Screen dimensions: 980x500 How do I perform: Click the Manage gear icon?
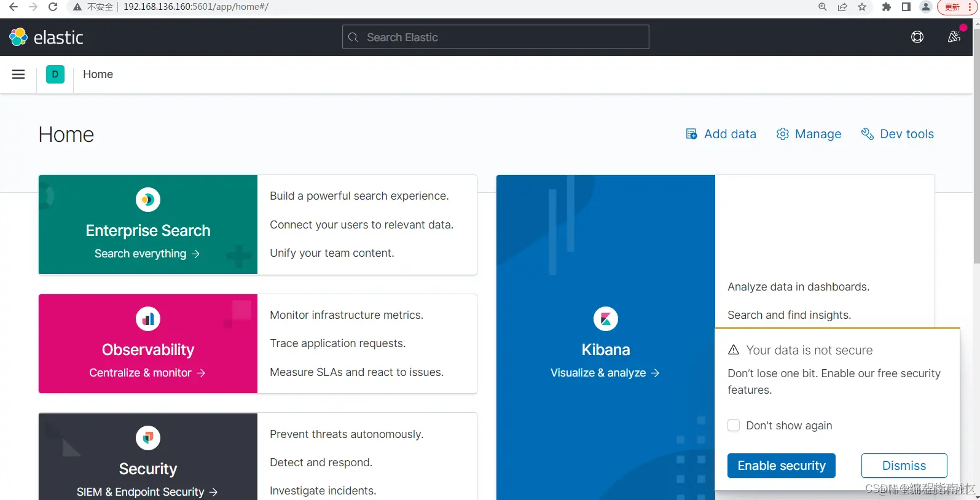click(783, 134)
